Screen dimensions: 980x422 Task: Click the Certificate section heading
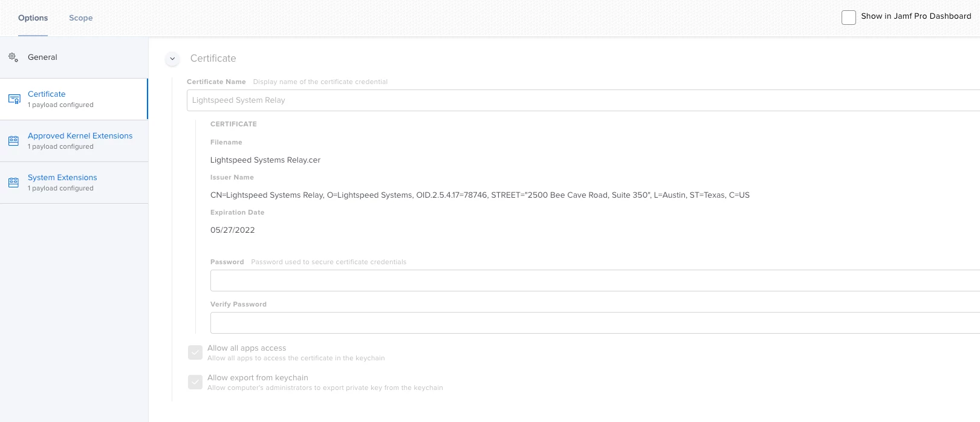(213, 59)
